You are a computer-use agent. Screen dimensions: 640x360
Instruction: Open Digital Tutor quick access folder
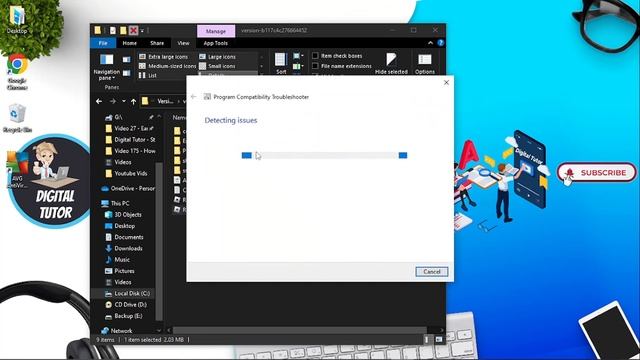[x=130, y=140]
